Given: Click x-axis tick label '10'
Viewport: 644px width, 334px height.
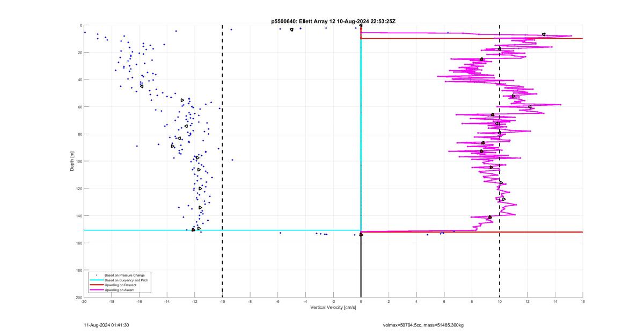Looking at the screenshot, I should coord(500,301).
